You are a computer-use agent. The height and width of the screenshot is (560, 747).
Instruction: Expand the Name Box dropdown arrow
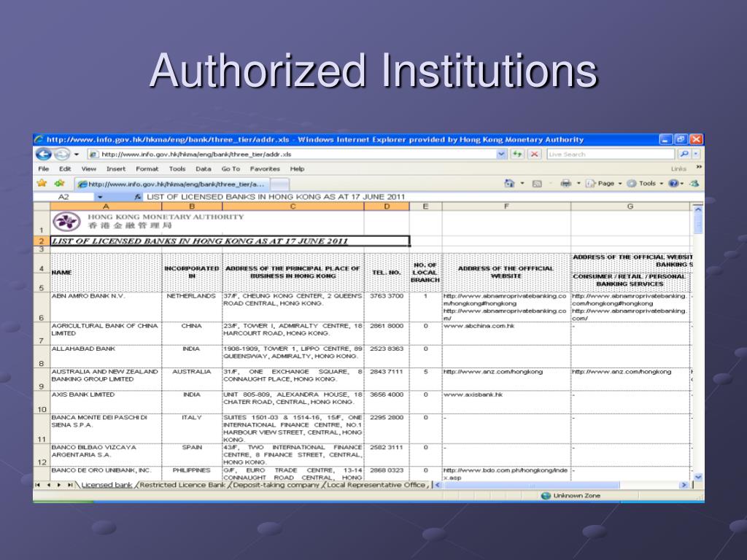(x=100, y=197)
